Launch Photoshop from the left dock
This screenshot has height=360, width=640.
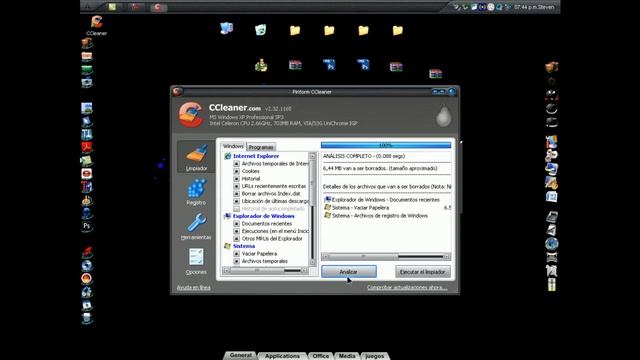pyautogui.click(x=87, y=226)
